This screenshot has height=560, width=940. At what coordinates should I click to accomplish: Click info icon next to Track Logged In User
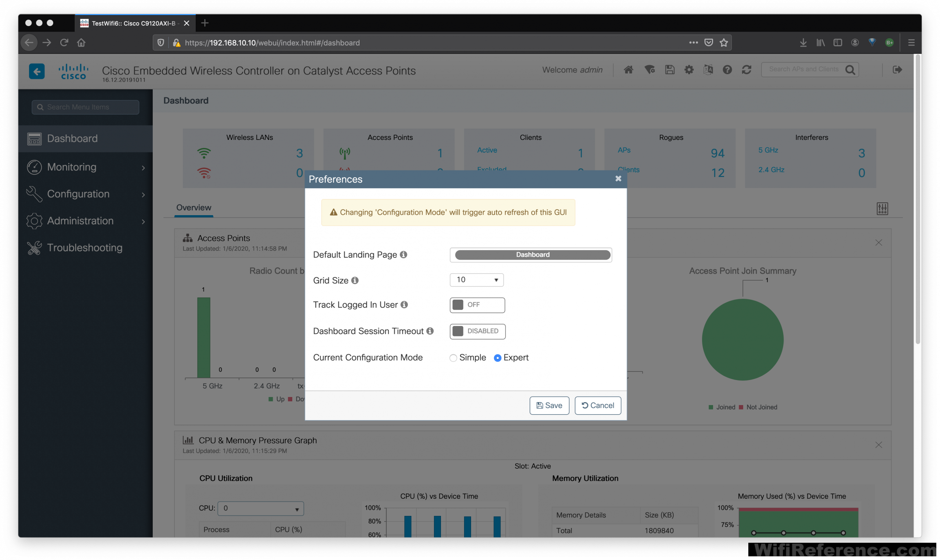(404, 305)
